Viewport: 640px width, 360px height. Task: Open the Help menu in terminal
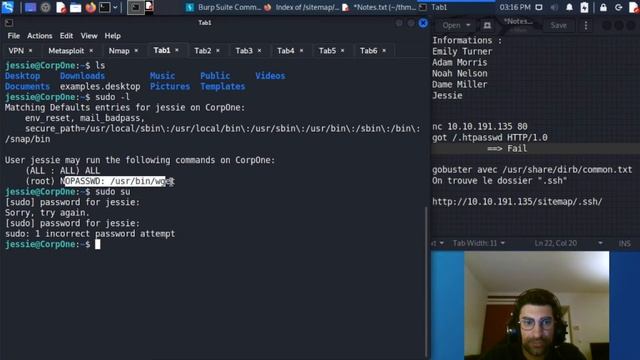112,36
